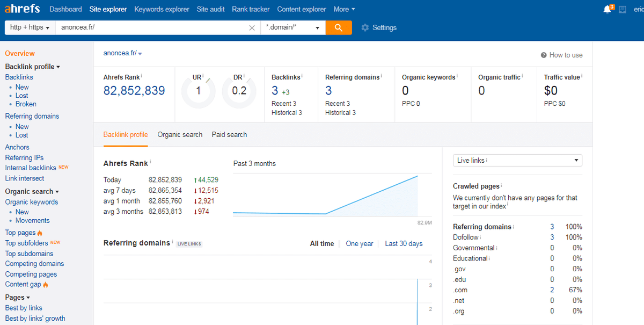The height and width of the screenshot is (325, 644).
Task: Click the Ahrefs Rank value 82,852,839
Action: (134, 91)
